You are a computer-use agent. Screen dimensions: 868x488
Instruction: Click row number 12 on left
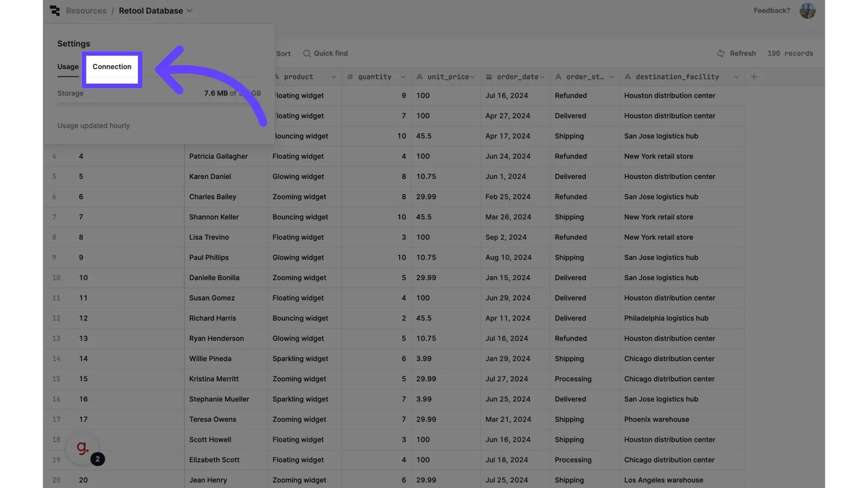click(x=56, y=318)
